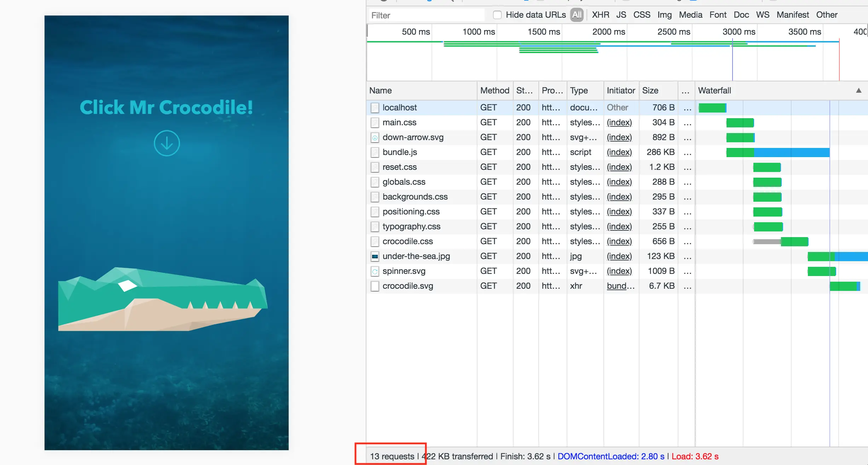Viewport: 868px width, 465px height.
Task: Toggle the All filter type button
Action: coord(577,15)
